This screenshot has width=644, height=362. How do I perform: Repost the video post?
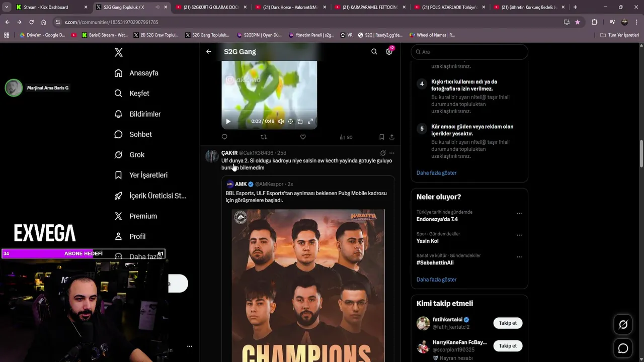(264, 137)
